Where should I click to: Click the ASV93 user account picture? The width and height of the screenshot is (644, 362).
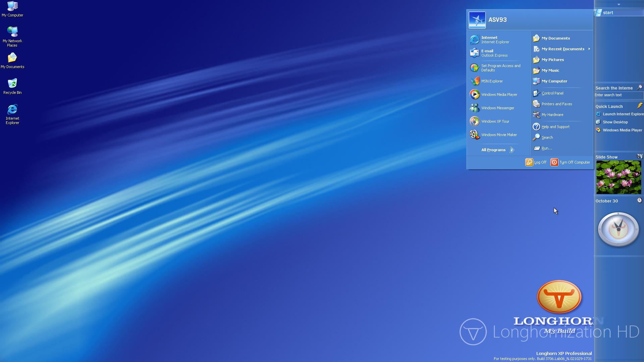tap(477, 20)
